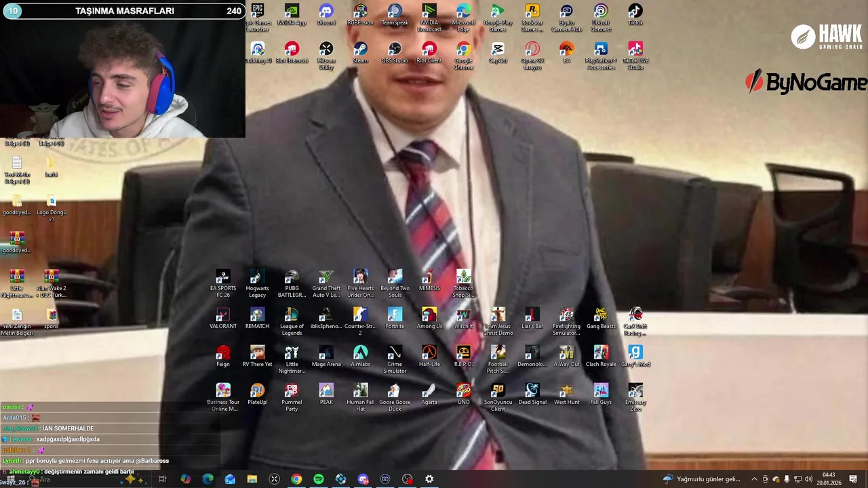Open the EA app desktop icon
The image size is (868, 488).
point(566,53)
